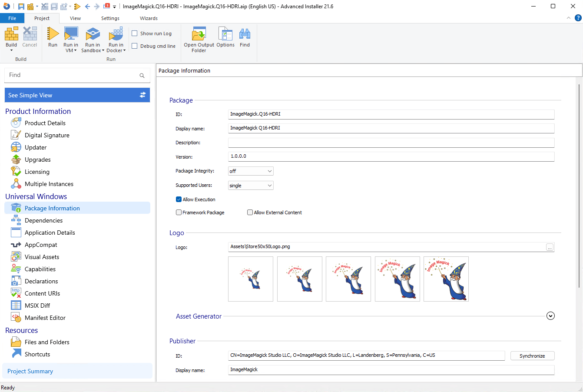Click the Synchronize button
The width and height of the screenshot is (583, 392).
[x=532, y=356]
